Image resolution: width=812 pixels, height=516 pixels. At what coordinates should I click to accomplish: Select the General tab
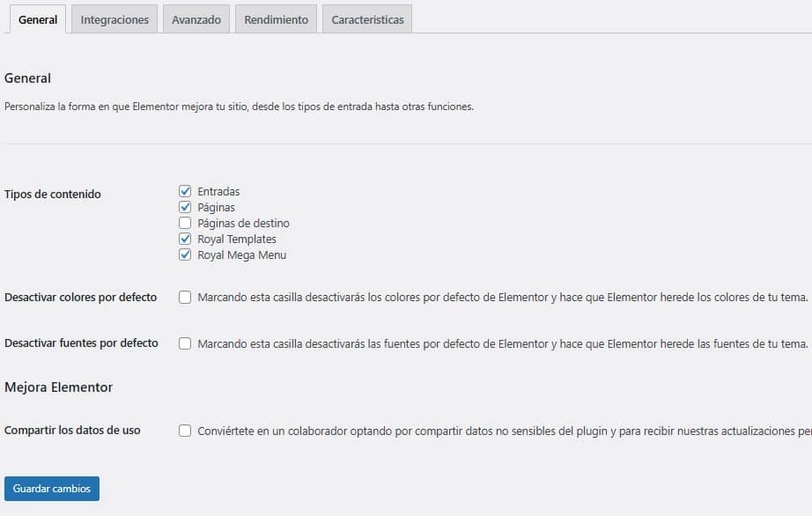[x=37, y=18]
